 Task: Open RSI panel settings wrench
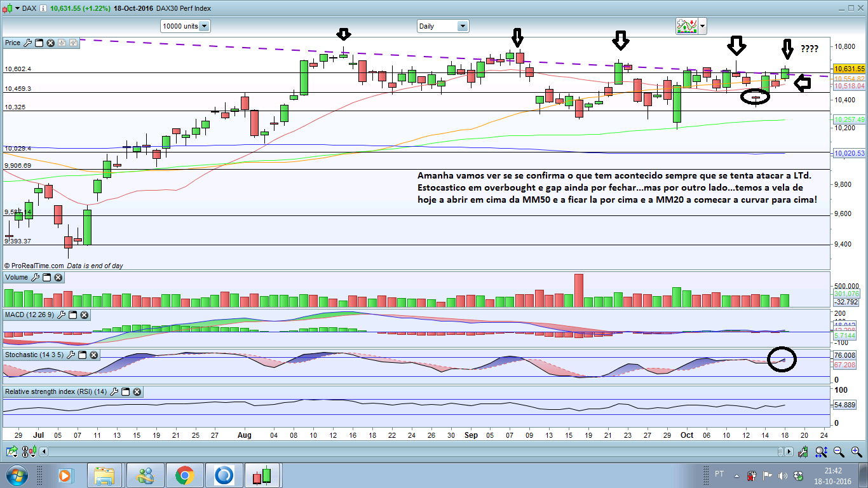114,392
